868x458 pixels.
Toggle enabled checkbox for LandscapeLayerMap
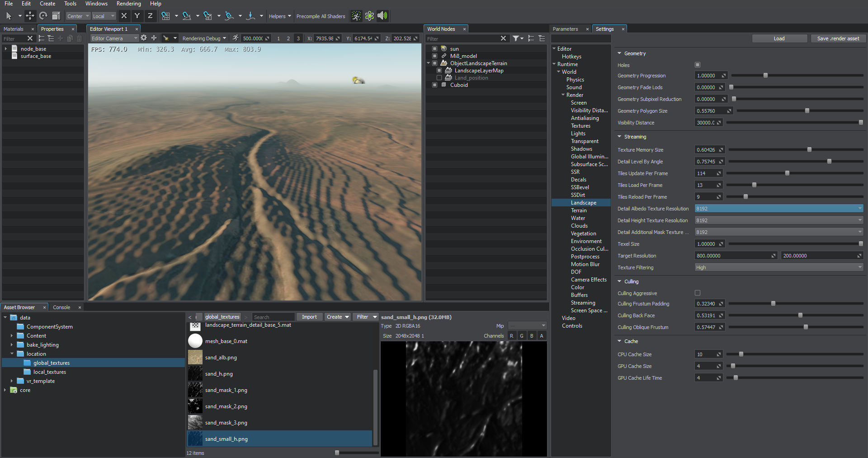(439, 70)
